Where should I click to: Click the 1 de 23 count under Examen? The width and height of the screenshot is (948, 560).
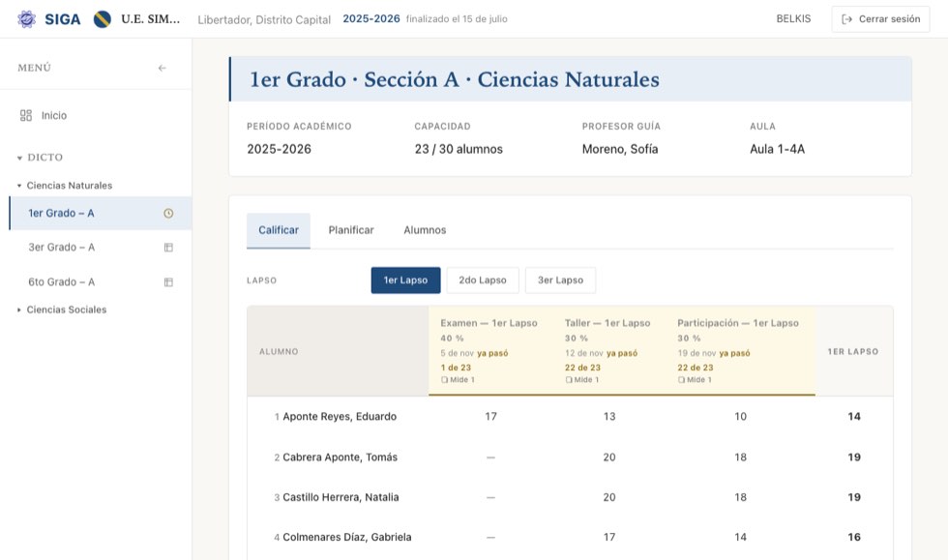[456, 368]
